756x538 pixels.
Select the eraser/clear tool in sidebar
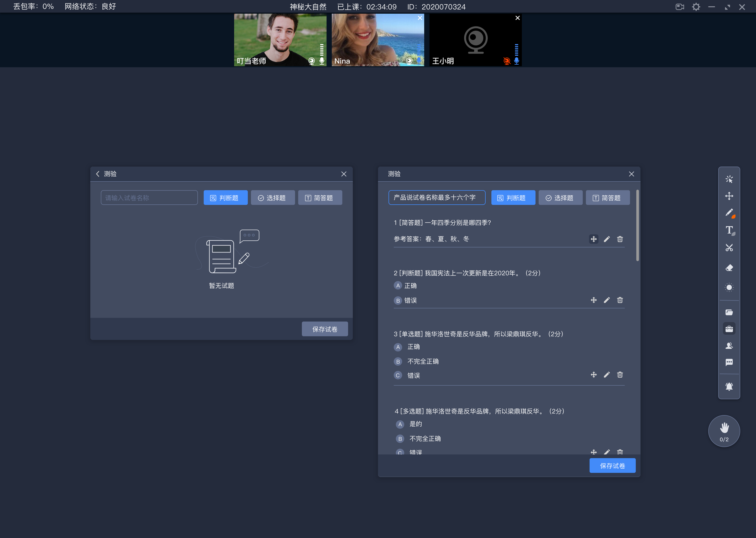(729, 267)
